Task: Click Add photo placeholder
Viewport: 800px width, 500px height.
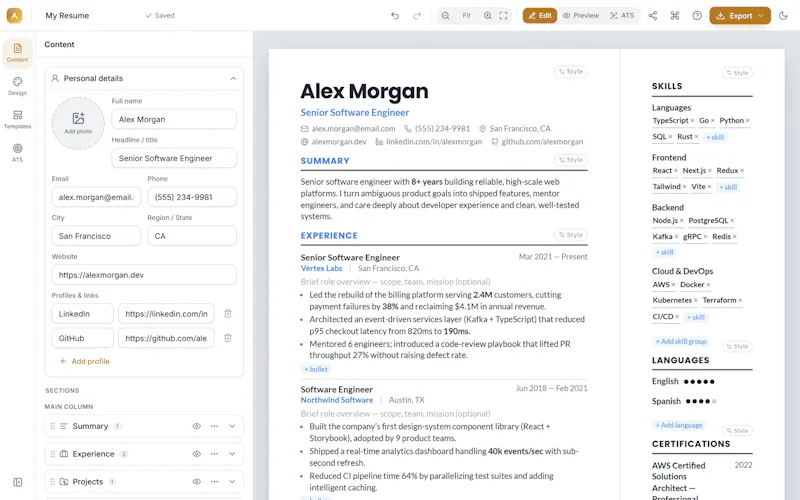Action: [78, 123]
